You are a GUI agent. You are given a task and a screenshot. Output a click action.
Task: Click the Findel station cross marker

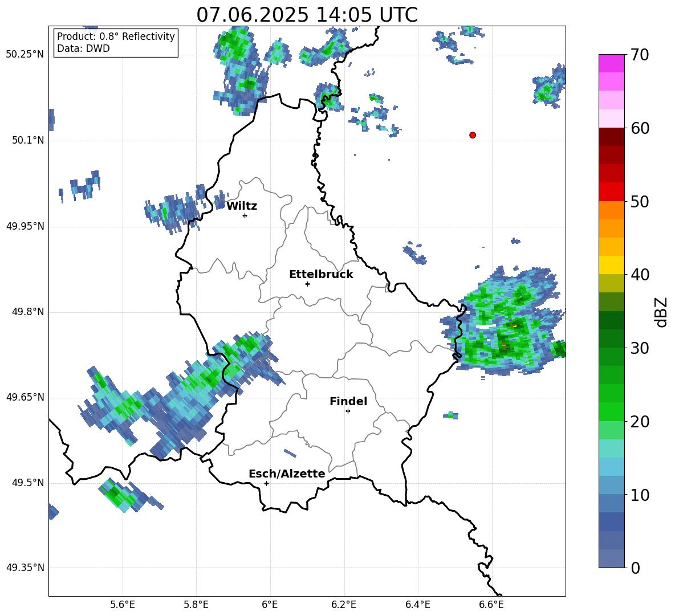348,411
